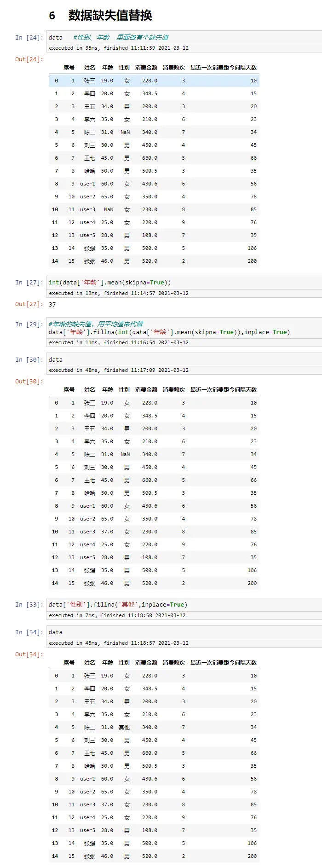Viewport: 322px width, 868px height.
Task: Click the NaN gender cell in Out[30] table
Action: point(125,454)
